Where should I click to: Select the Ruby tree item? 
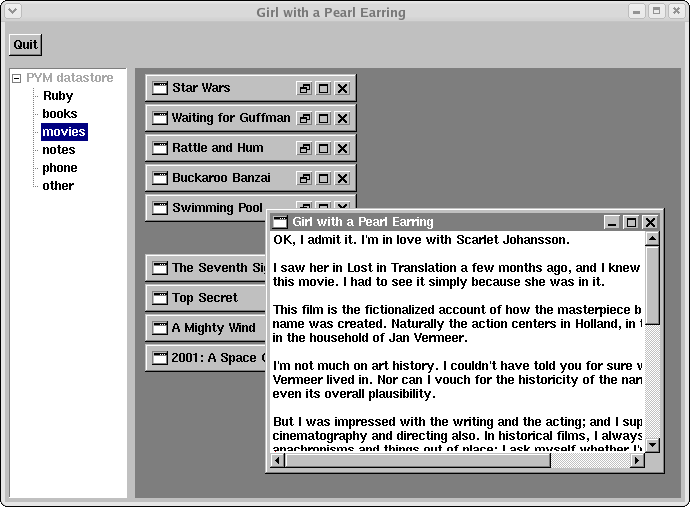57,96
